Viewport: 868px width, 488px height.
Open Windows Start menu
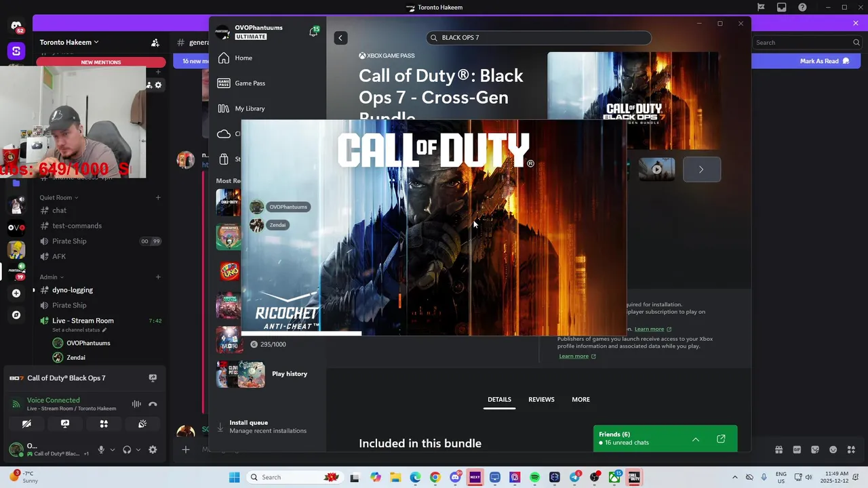234,477
